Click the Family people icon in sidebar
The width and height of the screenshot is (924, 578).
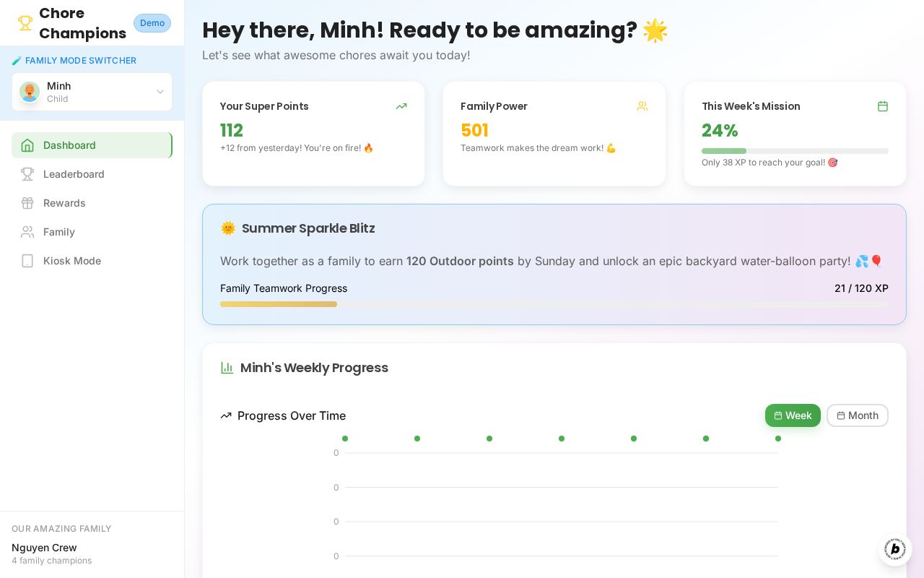coord(27,232)
